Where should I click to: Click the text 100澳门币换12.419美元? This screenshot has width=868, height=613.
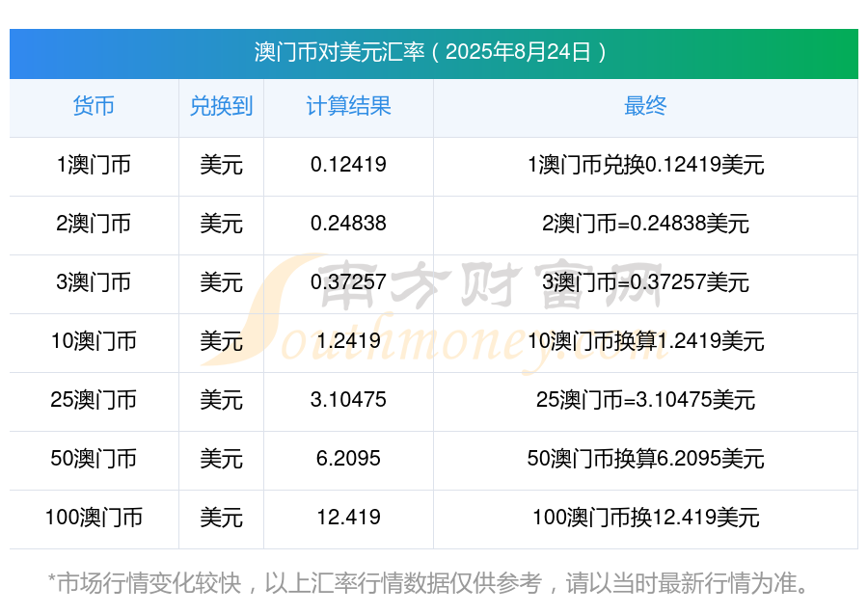pyautogui.click(x=645, y=518)
